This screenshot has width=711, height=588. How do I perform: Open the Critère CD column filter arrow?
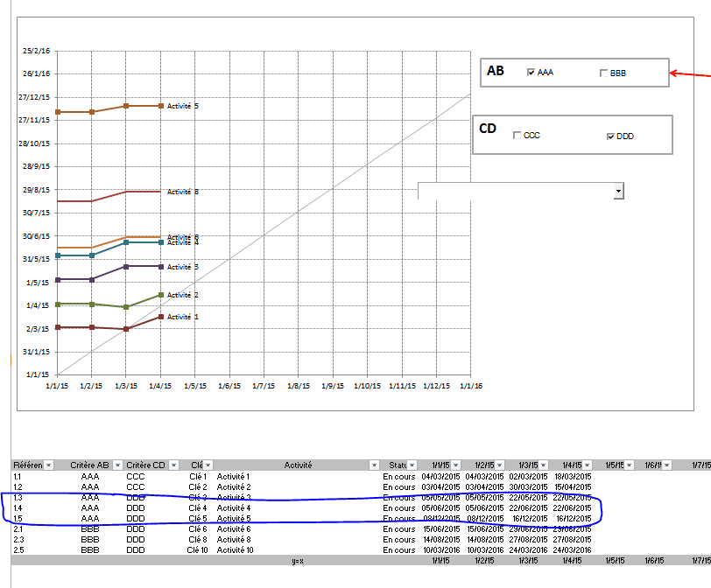pos(173,465)
